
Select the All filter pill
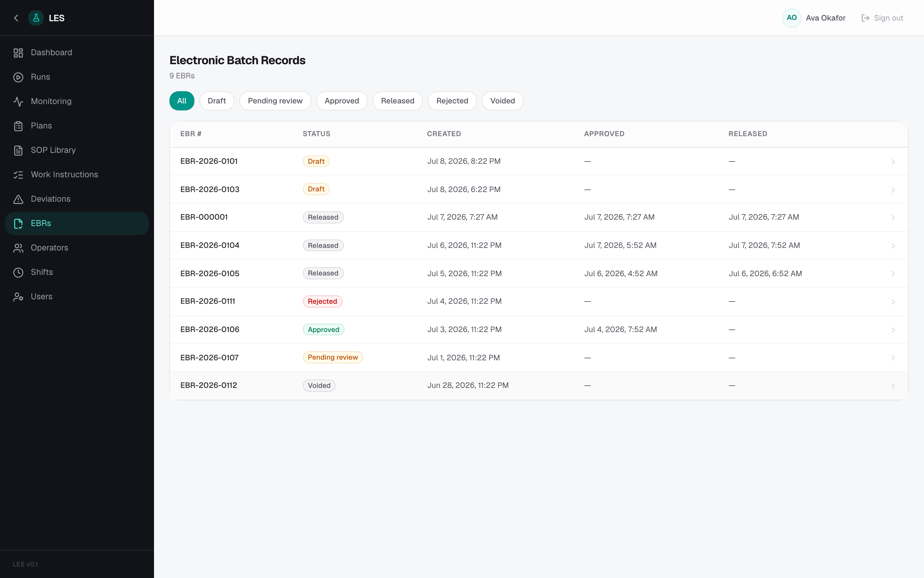click(182, 101)
